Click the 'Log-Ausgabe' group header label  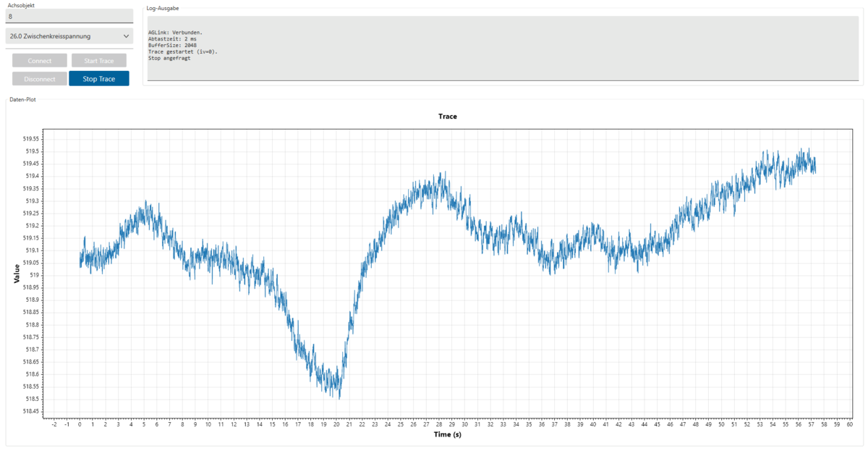(x=163, y=8)
